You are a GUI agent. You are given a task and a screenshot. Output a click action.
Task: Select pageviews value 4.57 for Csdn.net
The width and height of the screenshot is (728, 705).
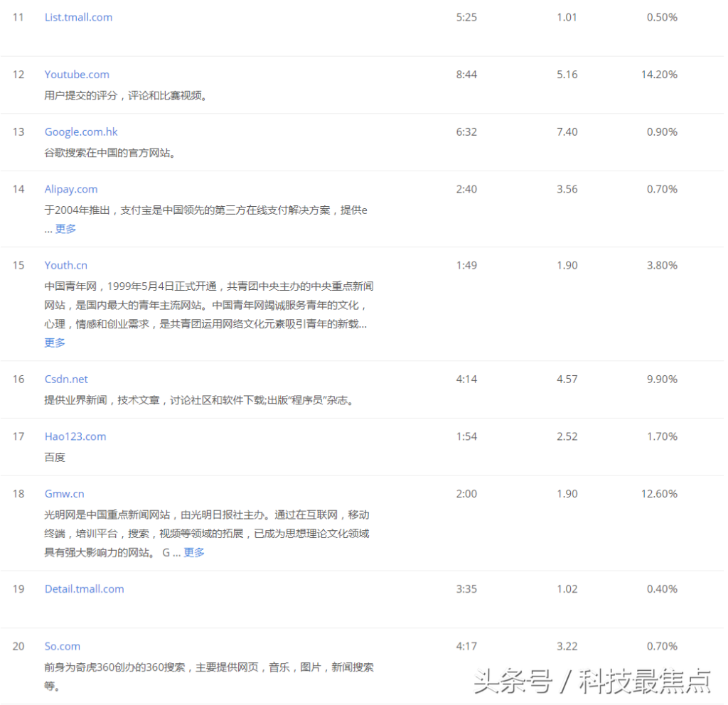(x=567, y=380)
